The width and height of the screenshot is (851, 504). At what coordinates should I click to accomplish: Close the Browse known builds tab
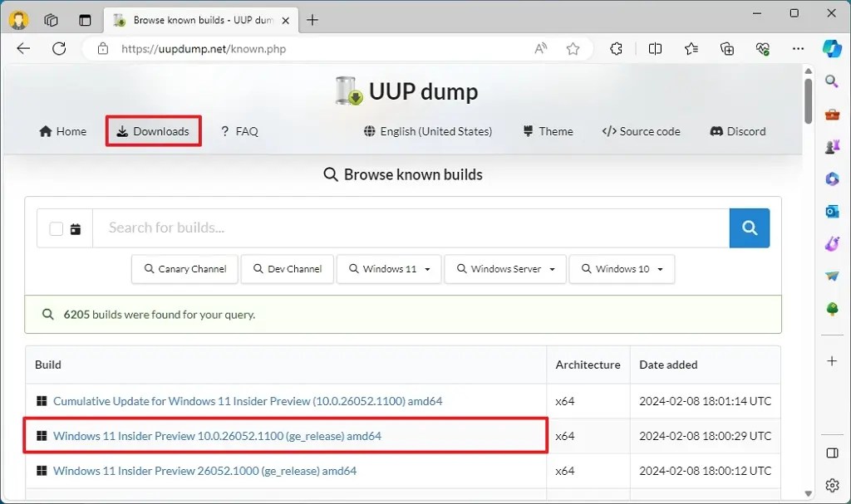[x=286, y=21]
